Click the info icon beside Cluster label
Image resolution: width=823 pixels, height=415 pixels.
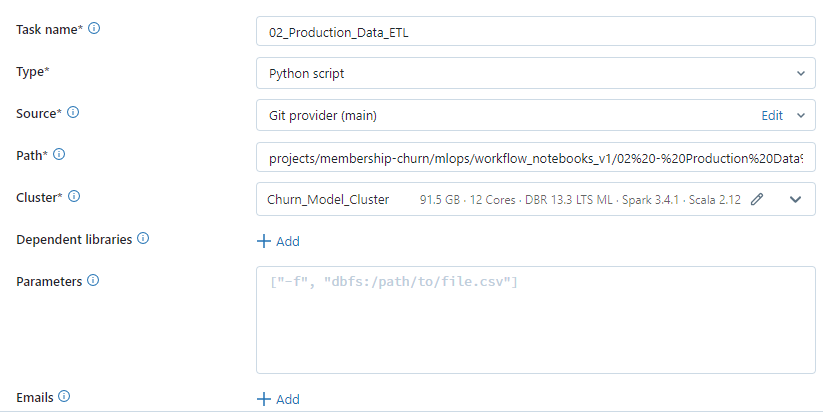73,197
